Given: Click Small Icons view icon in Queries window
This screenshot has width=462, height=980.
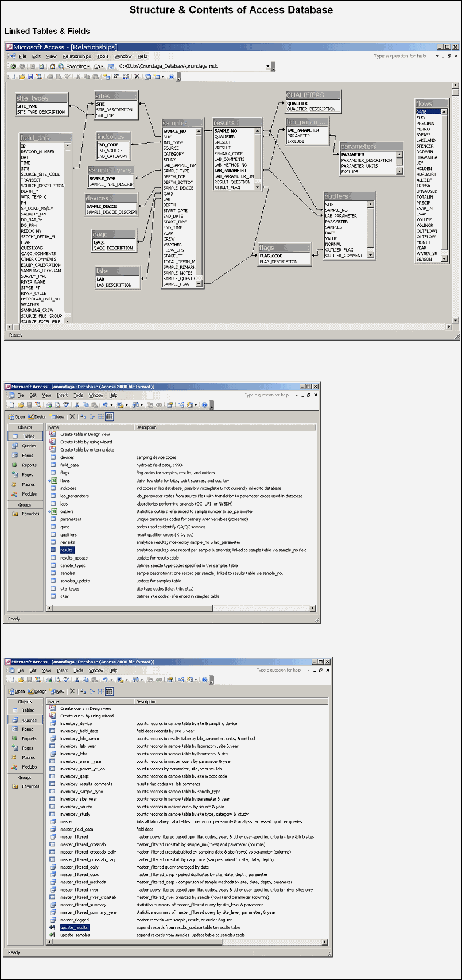Looking at the screenshot, I should point(92,691).
